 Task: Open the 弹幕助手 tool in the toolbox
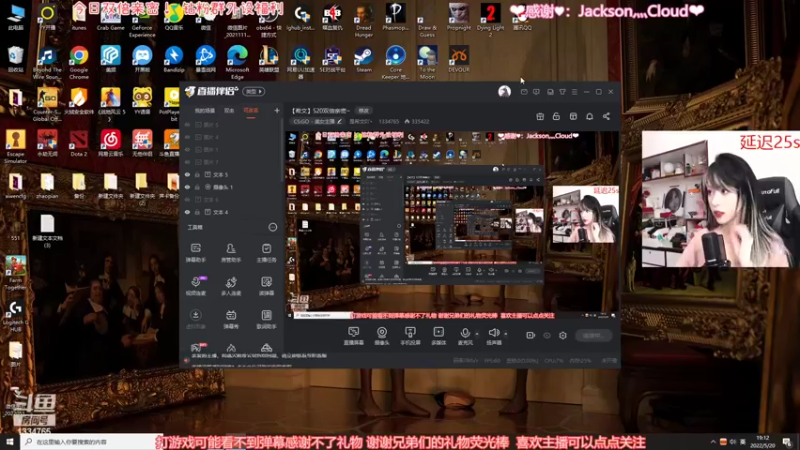[195, 252]
